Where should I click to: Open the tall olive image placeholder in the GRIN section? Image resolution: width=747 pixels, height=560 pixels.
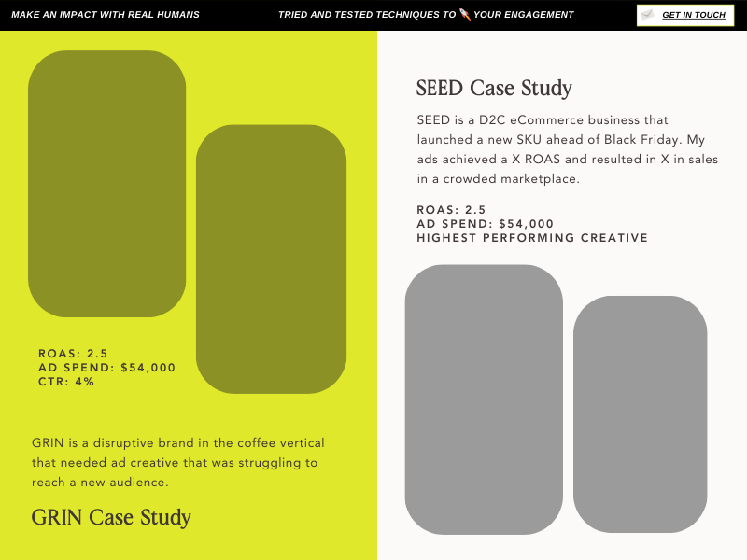(107, 184)
